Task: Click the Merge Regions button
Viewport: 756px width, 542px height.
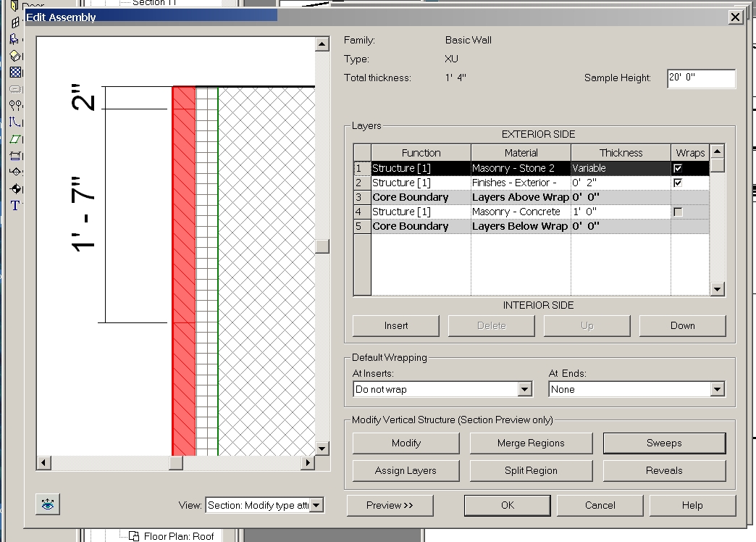Action: click(x=531, y=443)
